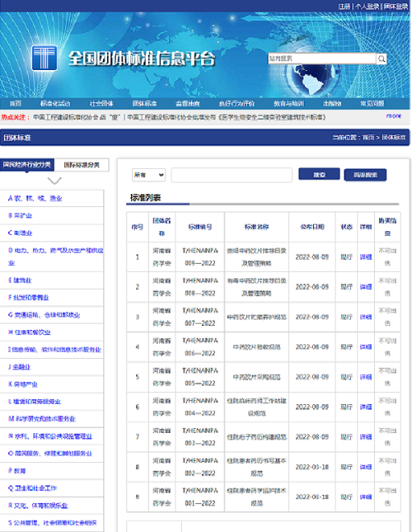Viewport: 412px width, 532px height.
Task: Open 详细 link for standard 009—2022
Action: tap(366, 257)
